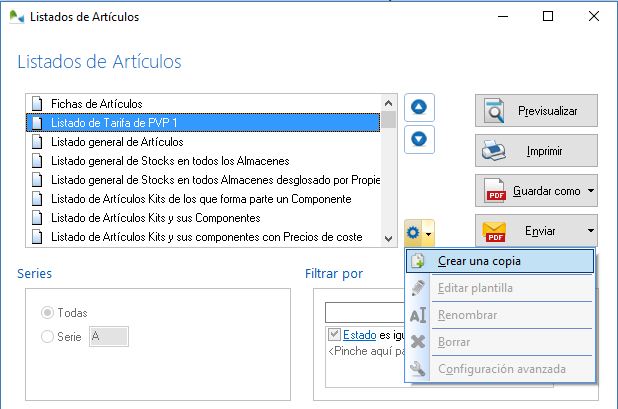Open the Estado filter link
This screenshot has width=618, height=409.
(359, 335)
